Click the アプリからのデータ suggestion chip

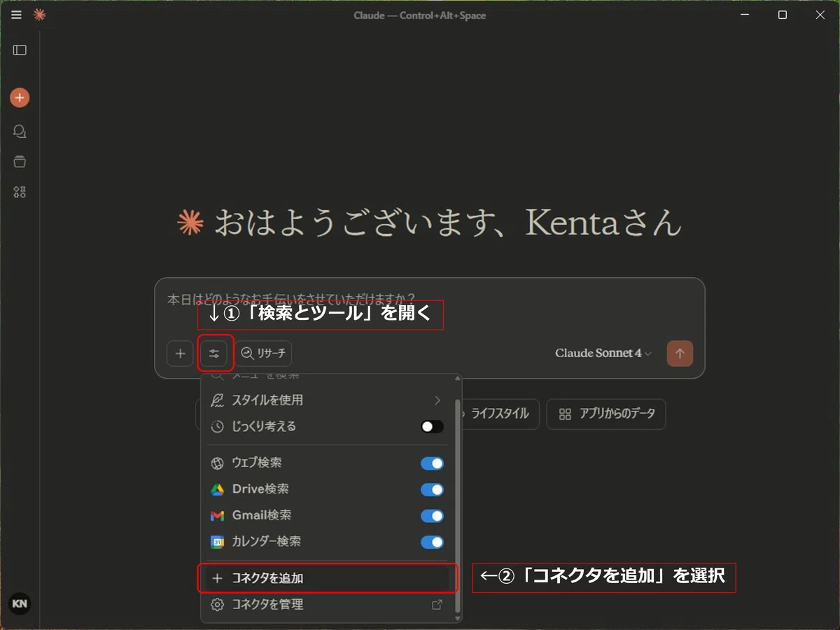point(606,414)
